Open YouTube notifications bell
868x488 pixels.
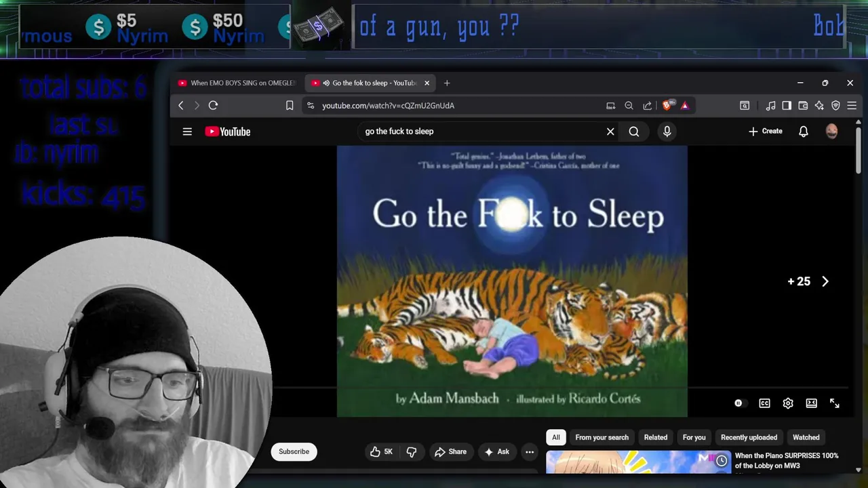[804, 131]
